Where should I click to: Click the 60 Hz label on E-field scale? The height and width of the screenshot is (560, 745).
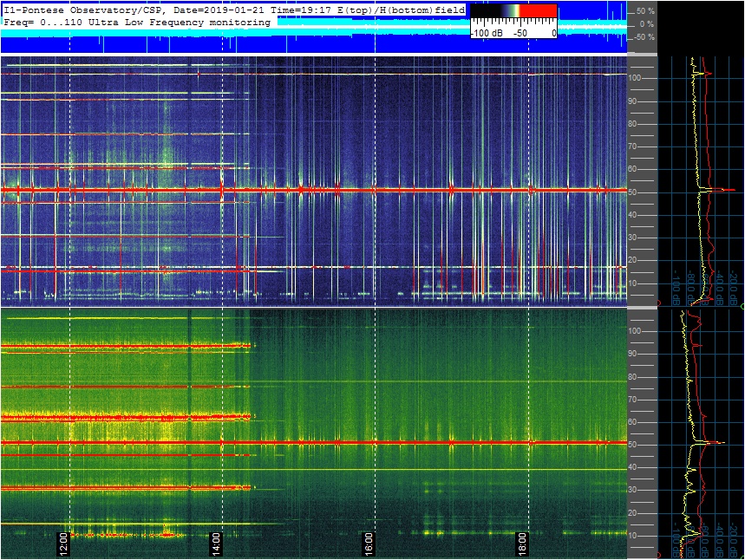(632, 169)
